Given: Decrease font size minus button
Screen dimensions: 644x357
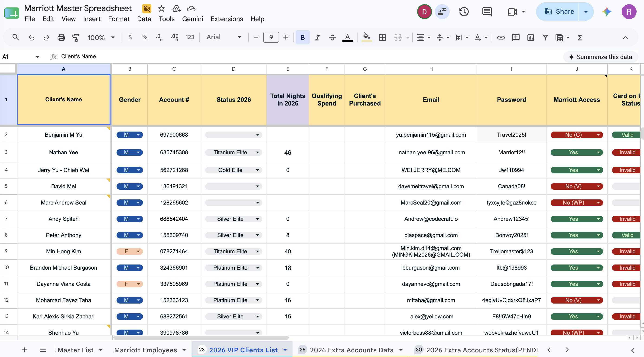Looking at the screenshot, I should click(256, 37).
